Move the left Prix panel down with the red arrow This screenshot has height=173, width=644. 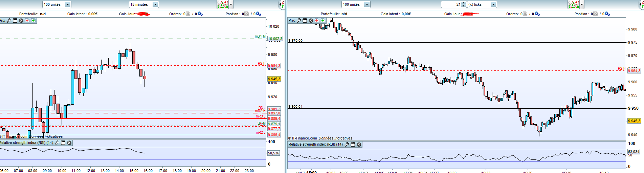pos(27,21)
